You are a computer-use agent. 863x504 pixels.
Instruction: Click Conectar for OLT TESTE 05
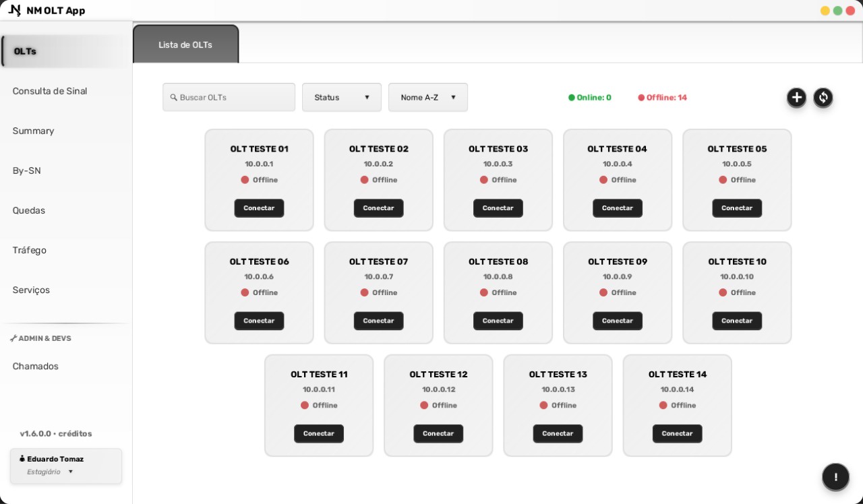point(737,208)
